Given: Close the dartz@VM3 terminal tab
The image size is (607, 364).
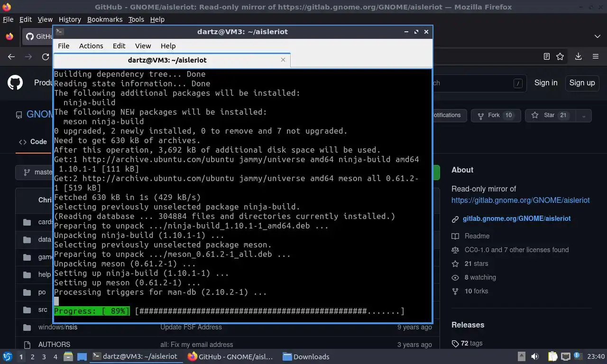Looking at the screenshot, I should (283, 60).
